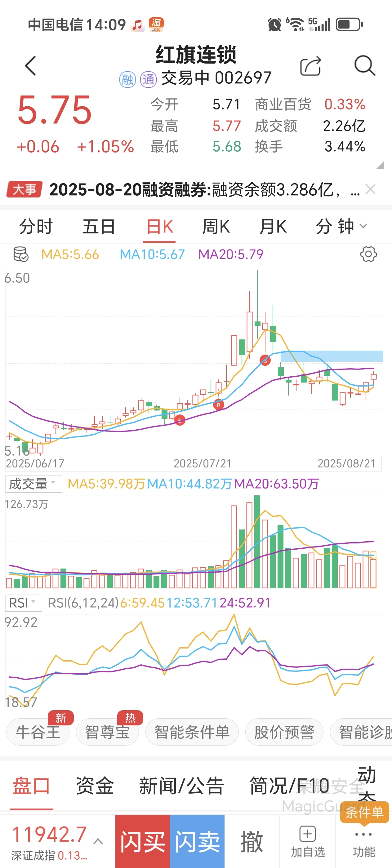
Task: Tap the light blue highlighted zone on chart
Action: click(332, 356)
